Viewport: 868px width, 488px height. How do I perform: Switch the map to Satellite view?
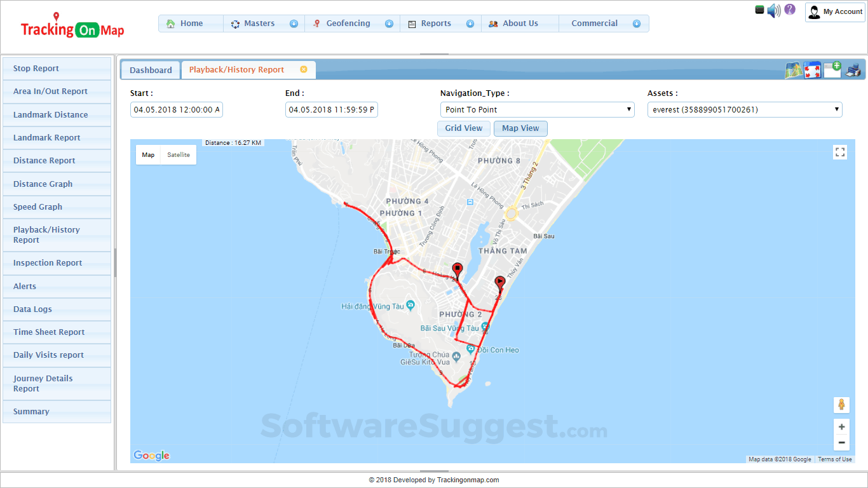179,154
